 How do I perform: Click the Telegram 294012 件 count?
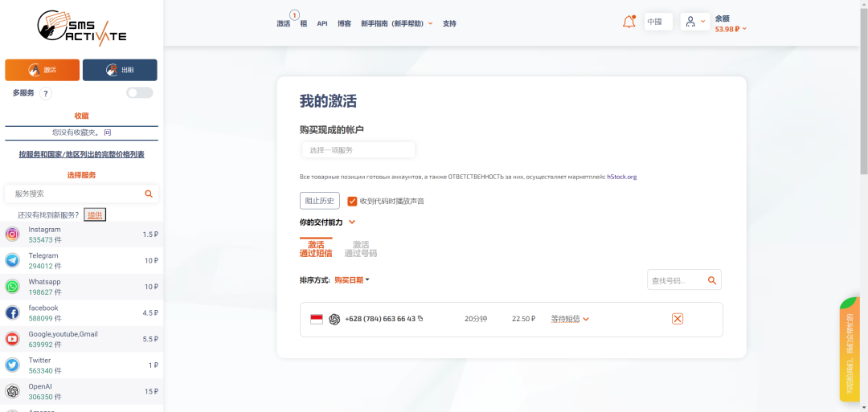[45, 266]
